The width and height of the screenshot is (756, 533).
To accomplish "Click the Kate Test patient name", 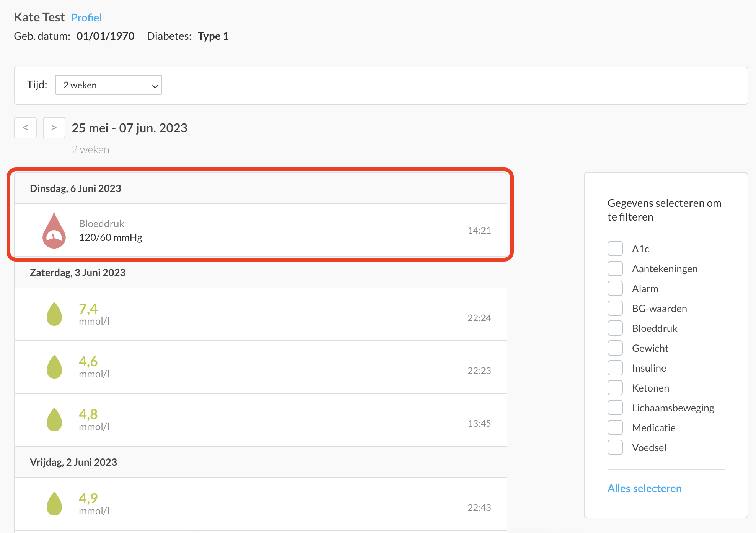I will (39, 17).
